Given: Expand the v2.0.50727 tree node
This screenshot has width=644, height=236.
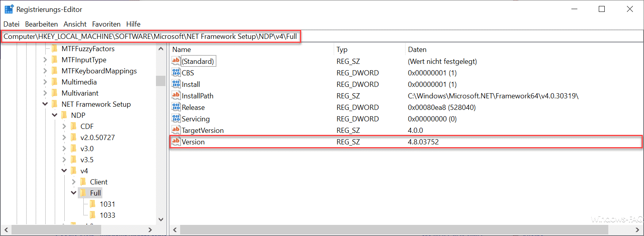Looking at the screenshot, I should [64, 138].
